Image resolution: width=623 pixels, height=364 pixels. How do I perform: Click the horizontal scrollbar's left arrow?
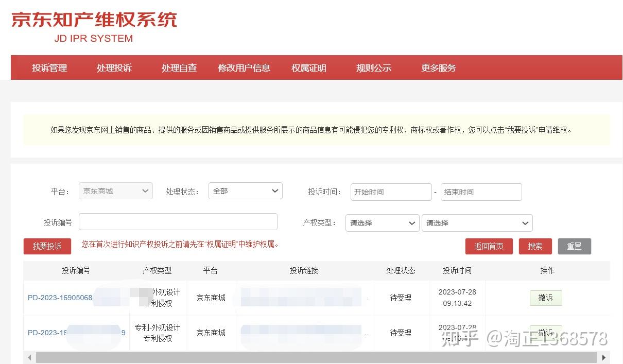pos(29,357)
